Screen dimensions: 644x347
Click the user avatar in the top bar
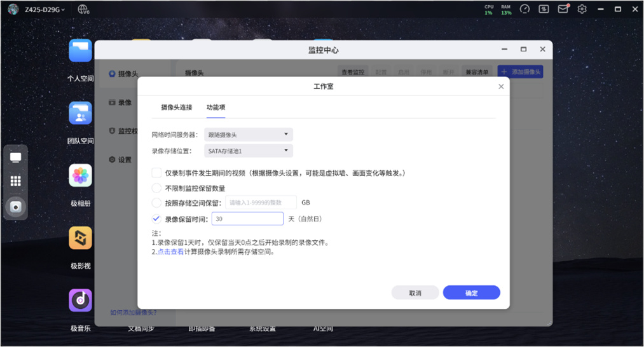[13, 9]
